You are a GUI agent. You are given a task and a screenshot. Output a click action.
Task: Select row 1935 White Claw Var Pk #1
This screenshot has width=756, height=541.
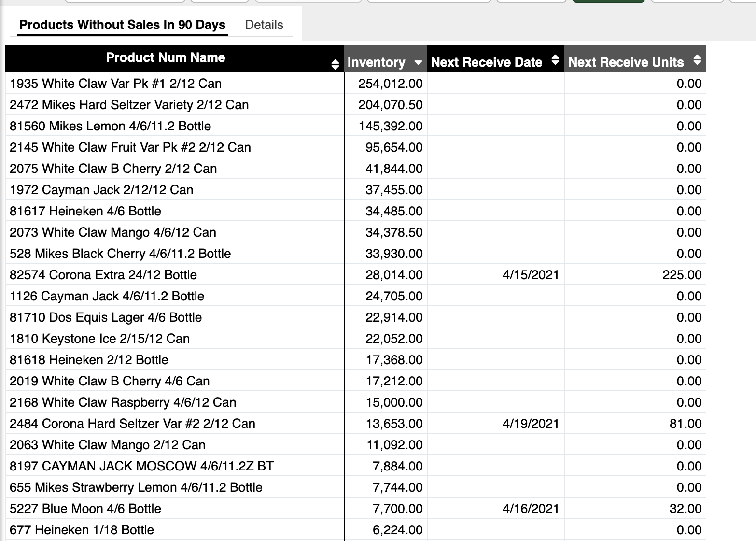(355, 84)
